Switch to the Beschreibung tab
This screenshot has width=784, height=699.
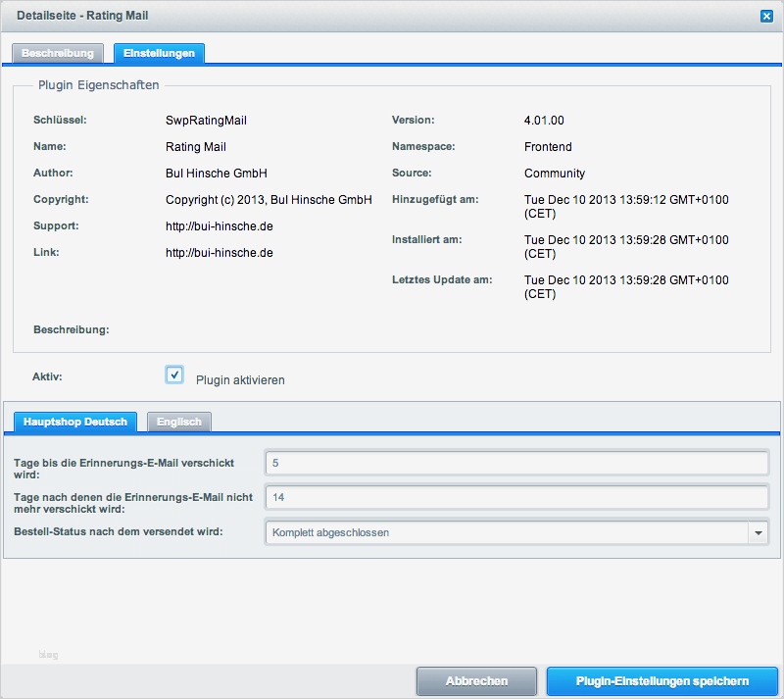point(58,53)
